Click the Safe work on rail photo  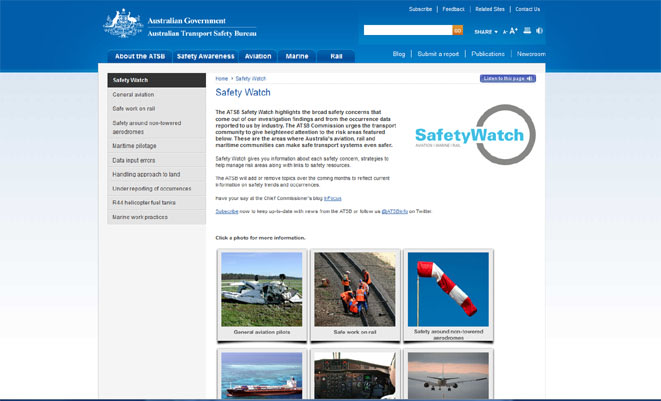click(355, 289)
